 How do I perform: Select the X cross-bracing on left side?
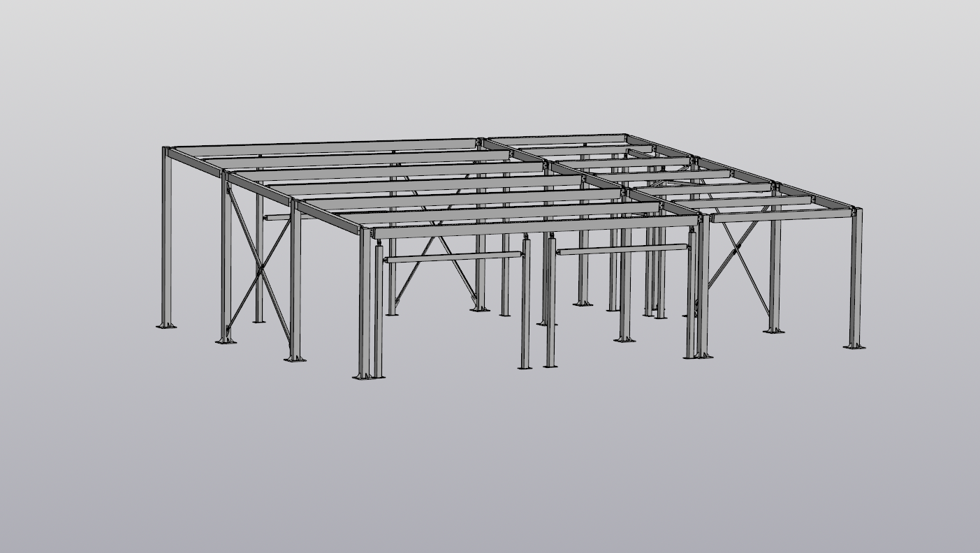(259, 267)
